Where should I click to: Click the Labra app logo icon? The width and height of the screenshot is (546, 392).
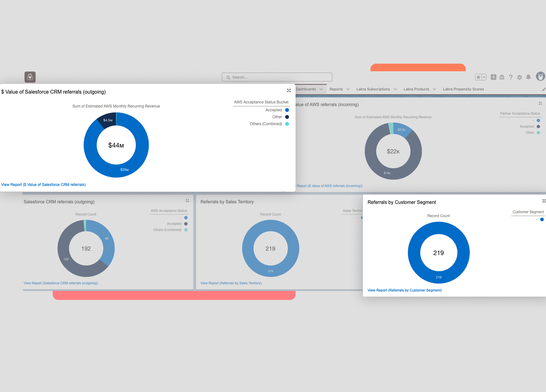tap(30, 77)
